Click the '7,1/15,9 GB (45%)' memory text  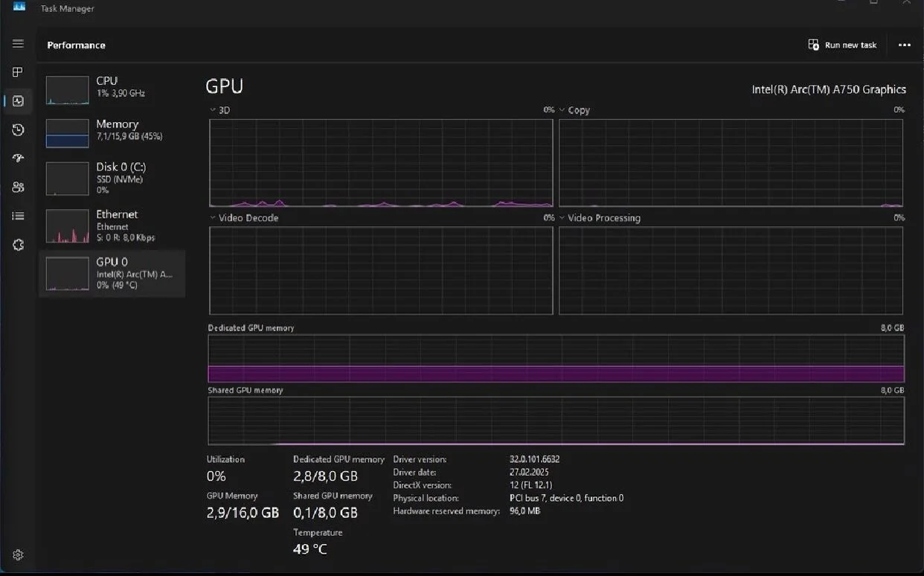(x=129, y=137)
